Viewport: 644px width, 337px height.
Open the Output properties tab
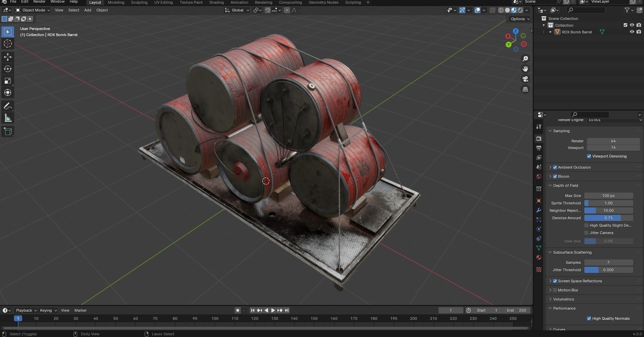click(539, 148)
